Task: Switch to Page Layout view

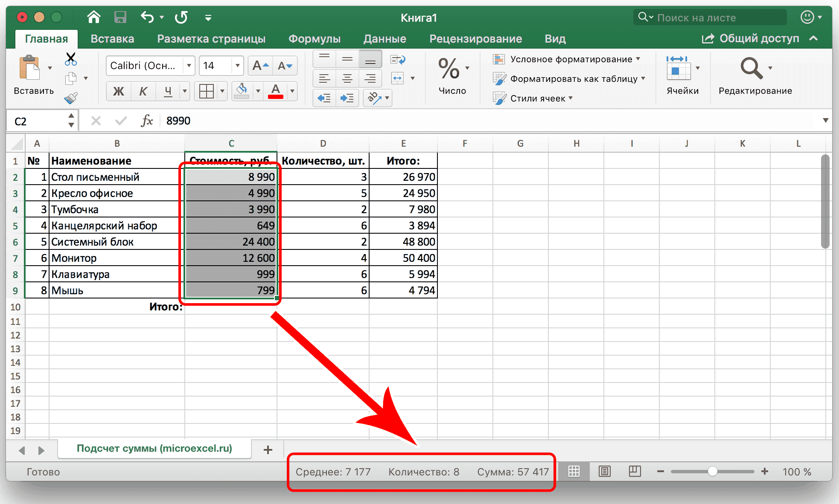Action: (x=604, y=471)
